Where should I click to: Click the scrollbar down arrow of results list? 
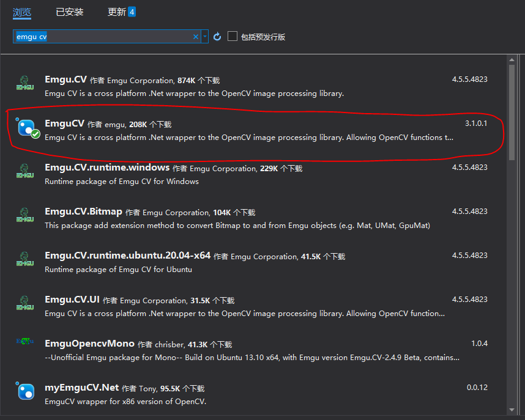pos(512,410)
